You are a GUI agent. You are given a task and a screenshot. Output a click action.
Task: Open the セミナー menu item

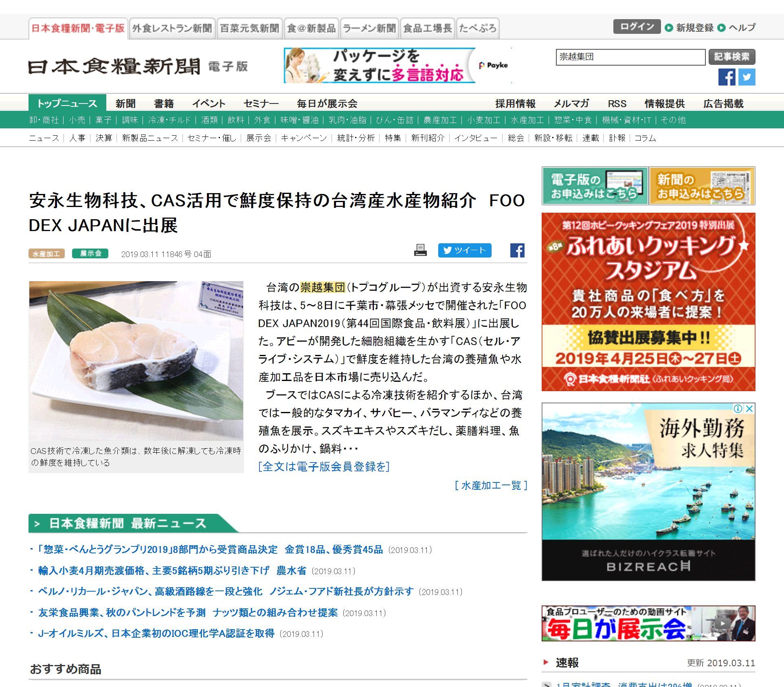pyautogui.click(x=261, y=103)
